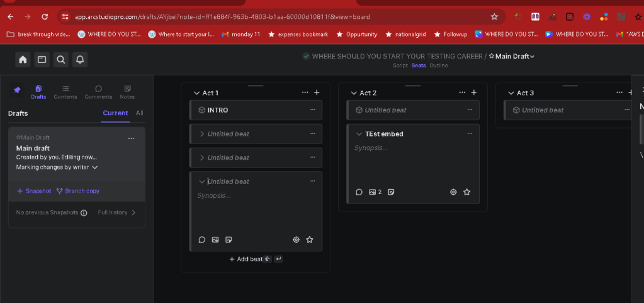This screenshot has width=644, height=303.
Task: Open the home dashboard icon
Action: (x=23, y=60)
